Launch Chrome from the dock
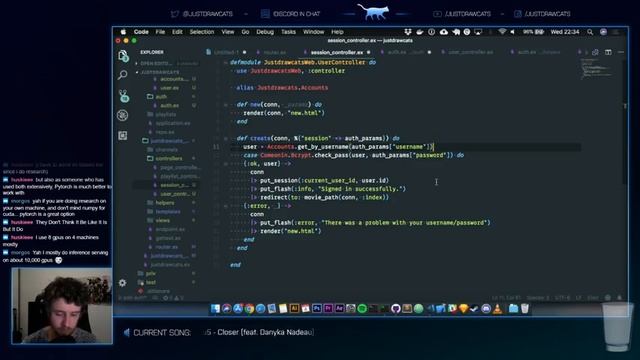 pos(249,309)
